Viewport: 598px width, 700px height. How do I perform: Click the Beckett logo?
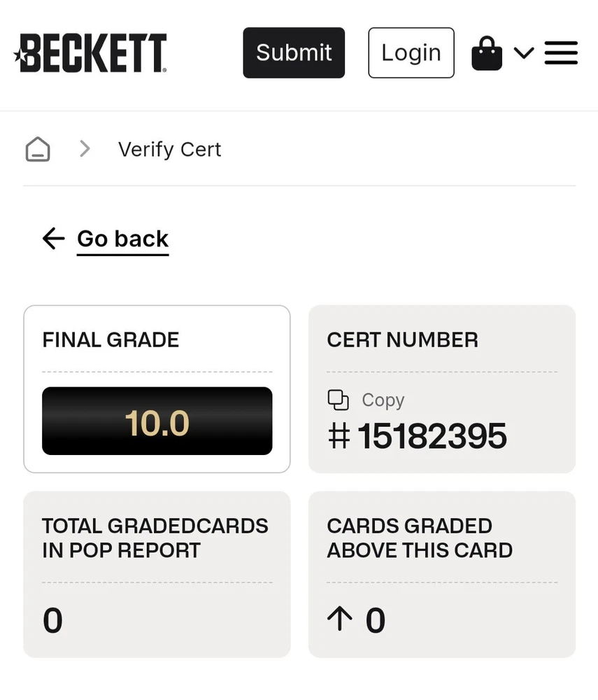pyautogui.click(x=90, y=52)
